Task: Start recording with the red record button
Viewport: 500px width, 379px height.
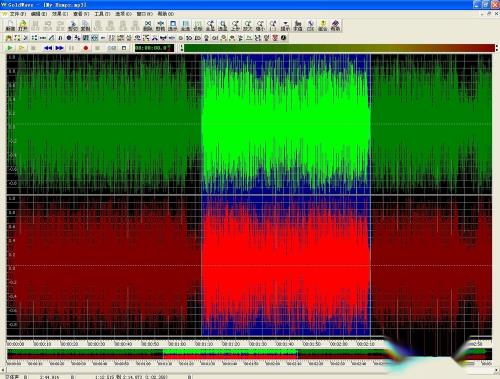Action: pyautogui.click(x=86, y=48)
